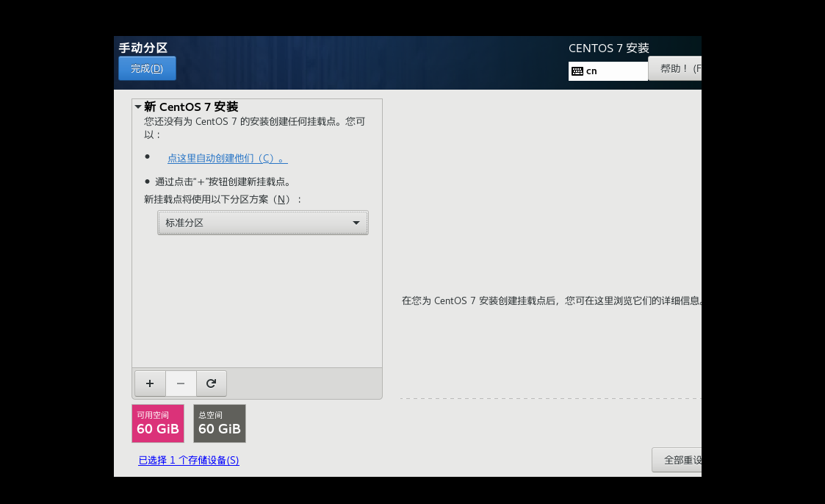
Task: Click the keyboard layout icon next to cn
Action: pyautogui.click(x=577, y=71)
